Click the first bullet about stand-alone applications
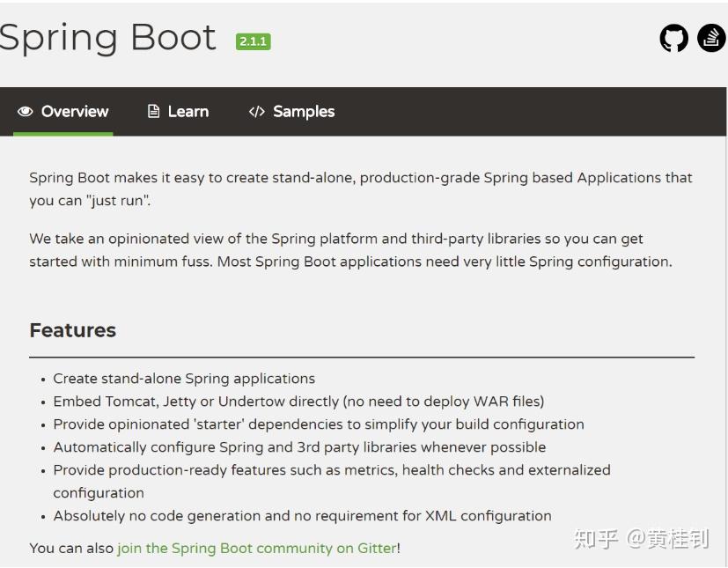 [183, 378]
